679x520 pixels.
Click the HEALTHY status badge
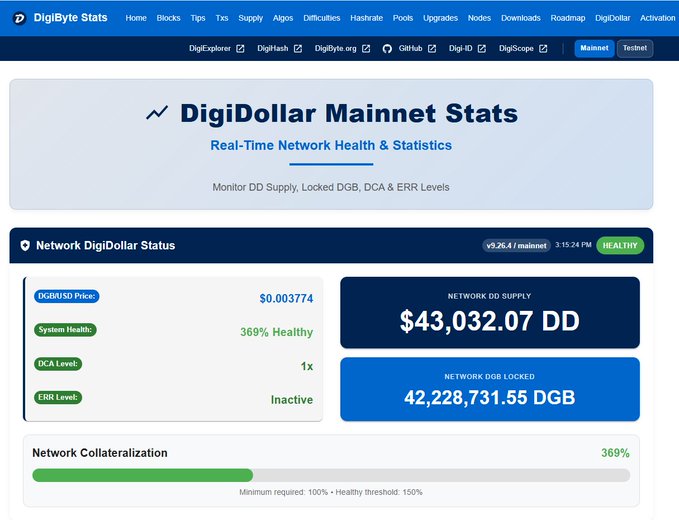point(620,245)
